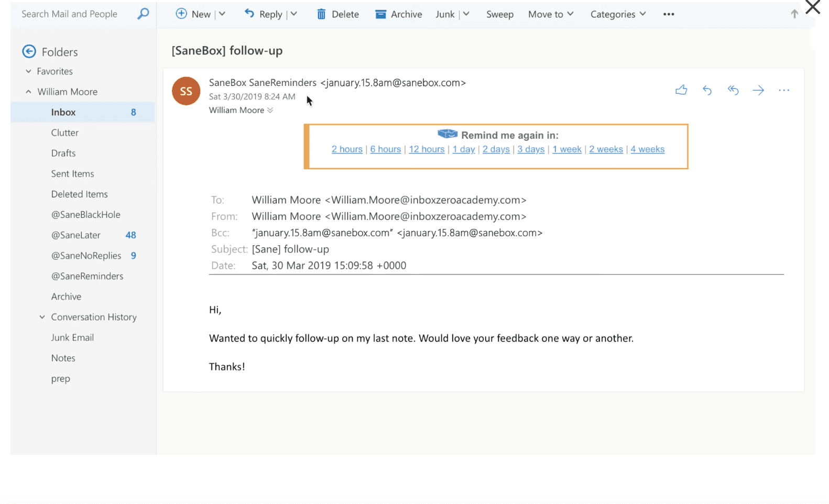Open the New dropdown arrow
This screenshot has width=829, height=504.
222,14
